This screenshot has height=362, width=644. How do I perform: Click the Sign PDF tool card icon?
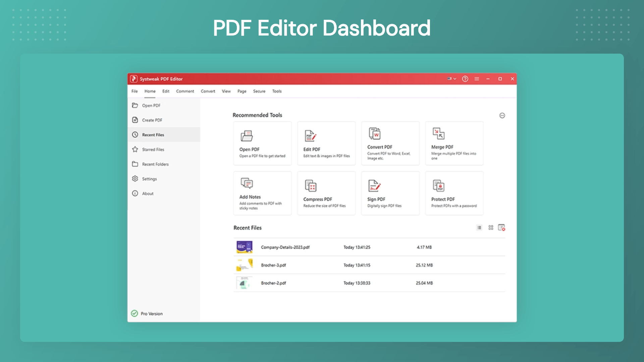point(374,186)
